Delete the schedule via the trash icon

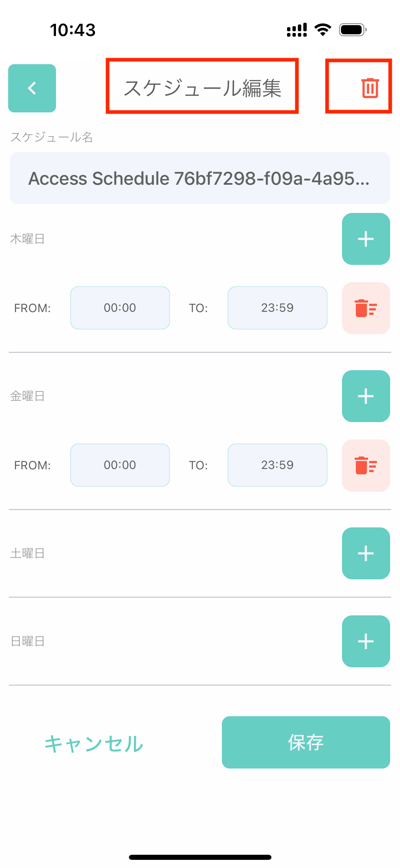pos(370,88)
